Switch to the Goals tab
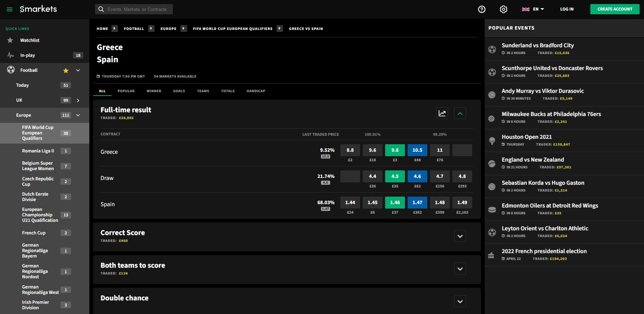644x314 pixels. click(x=179, y=91)
